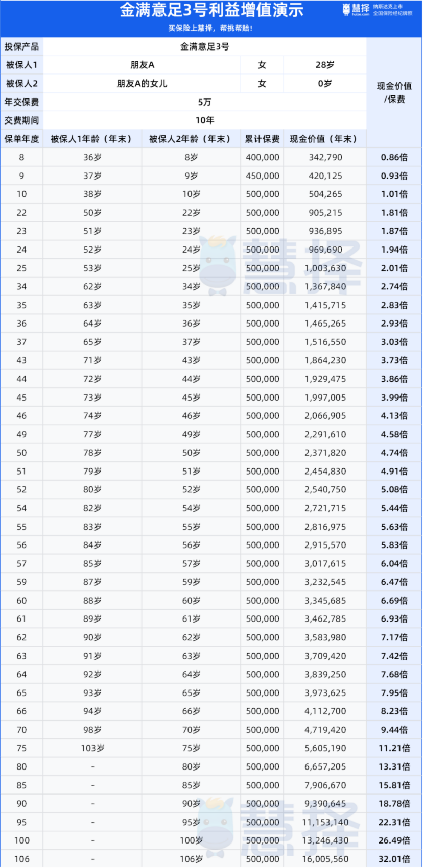This screenshot has height=868, width=423.
Task: Select the 朋友A的女儿 insured name cell
Action: pos(142,83)
